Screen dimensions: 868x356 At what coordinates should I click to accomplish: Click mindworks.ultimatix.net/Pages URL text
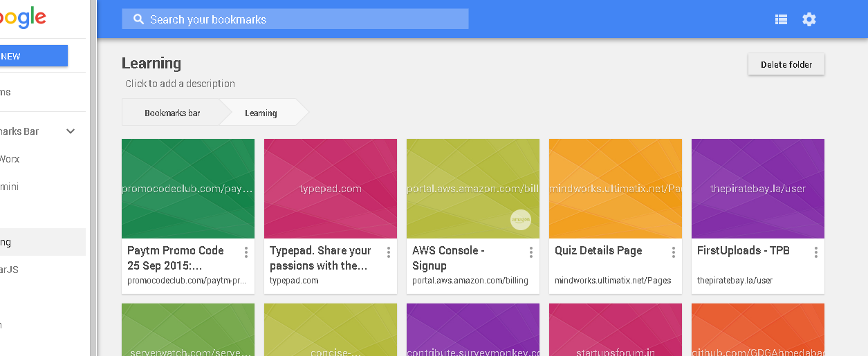click(x=613, y=281)
